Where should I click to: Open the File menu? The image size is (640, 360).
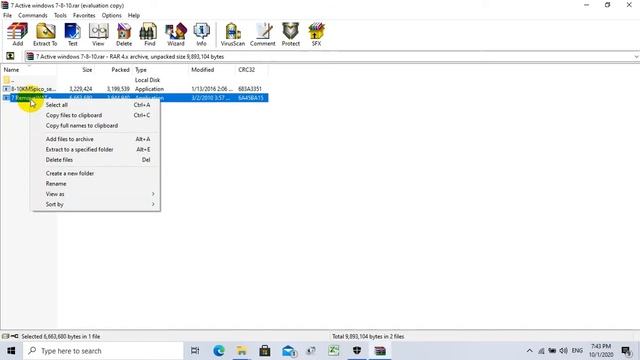[7, 15]
